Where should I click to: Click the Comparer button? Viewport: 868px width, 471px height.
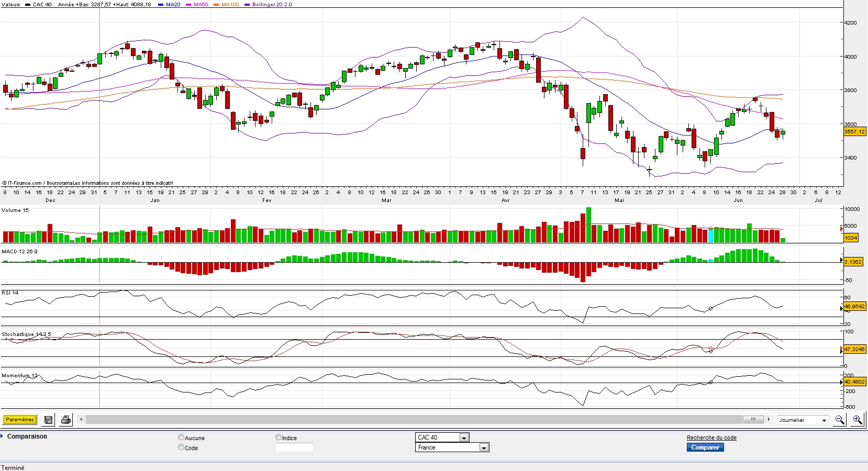click(705, 447)
